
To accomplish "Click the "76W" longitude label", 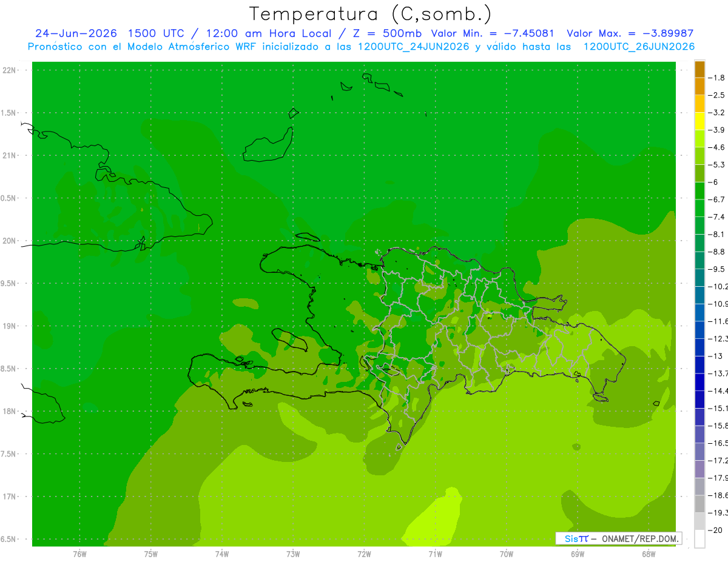I will pyautogui.click(x=79, y=555).
